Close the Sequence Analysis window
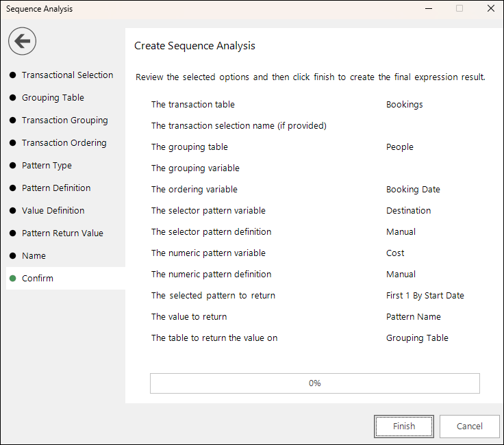The height and width of the screenshot is (445, 504). [x=491, y=8]
